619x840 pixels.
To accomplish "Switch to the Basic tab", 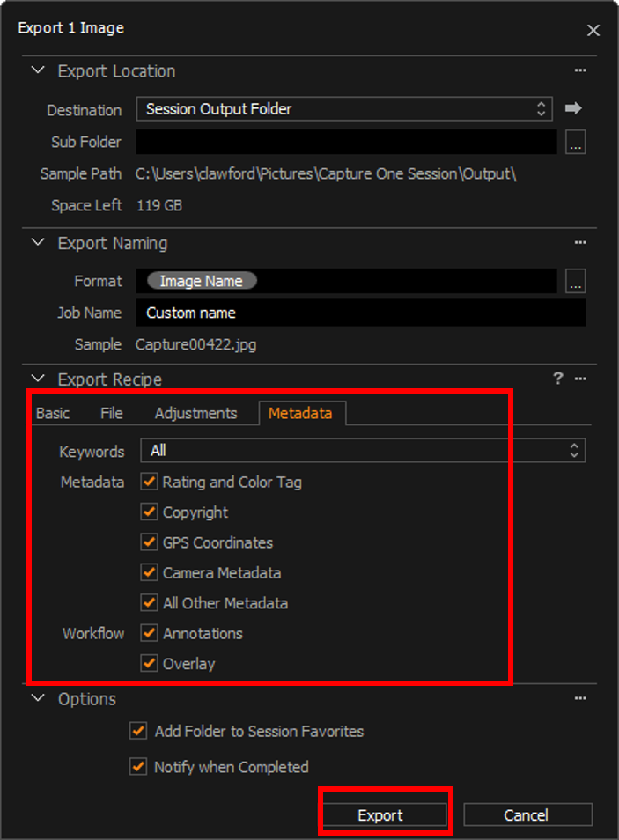I will pos(53,413).
